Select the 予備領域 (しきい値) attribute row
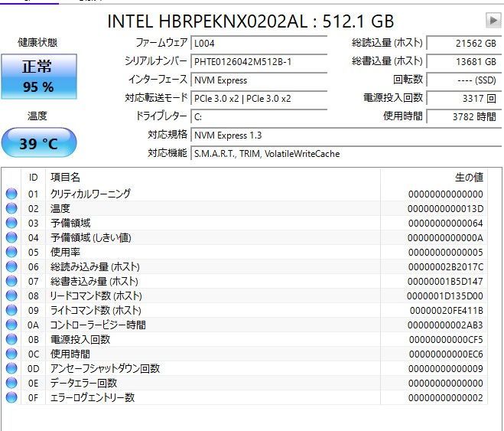504x431 pixels. point(246,237)
